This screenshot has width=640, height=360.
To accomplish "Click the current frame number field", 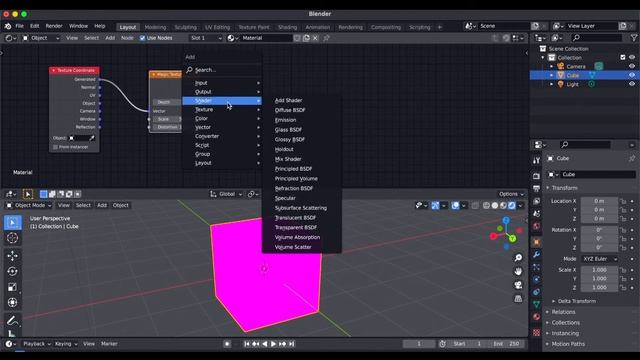I will (419, 344).
